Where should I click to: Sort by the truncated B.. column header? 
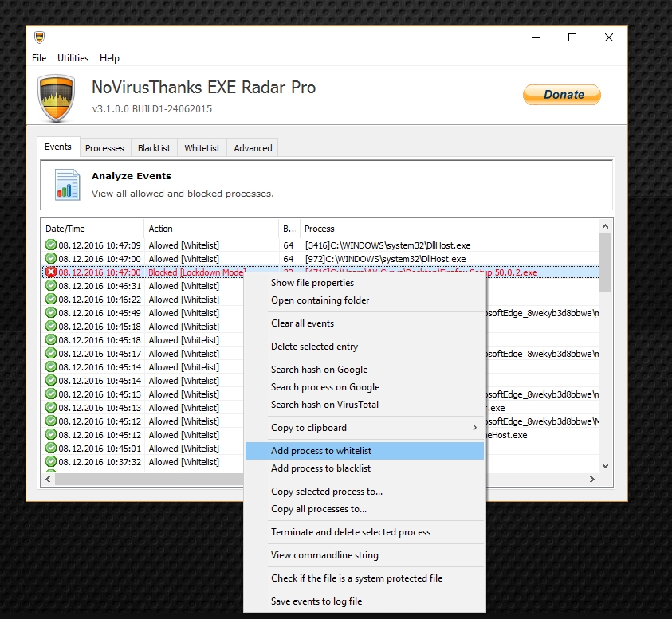coord(289,229)
